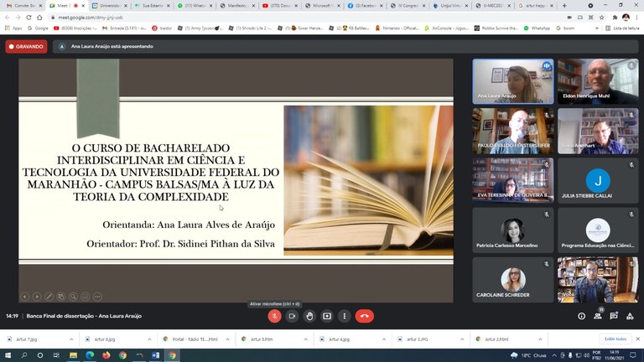Image resolution: width=644 pixels, height=362 pixels.
Task: Toggle the camera button in the call bar
Action: (x=292, y=316)
